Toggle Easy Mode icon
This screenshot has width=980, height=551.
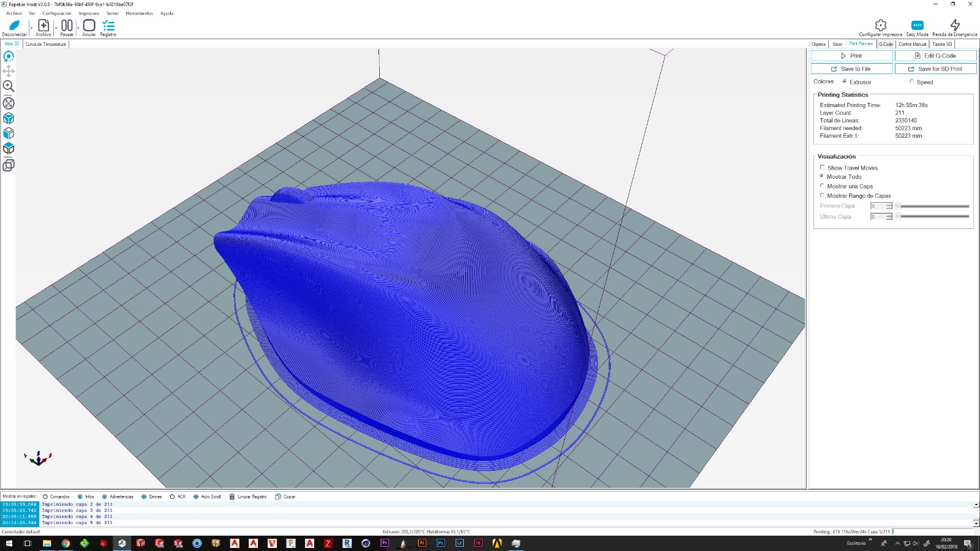click(917, 25)
